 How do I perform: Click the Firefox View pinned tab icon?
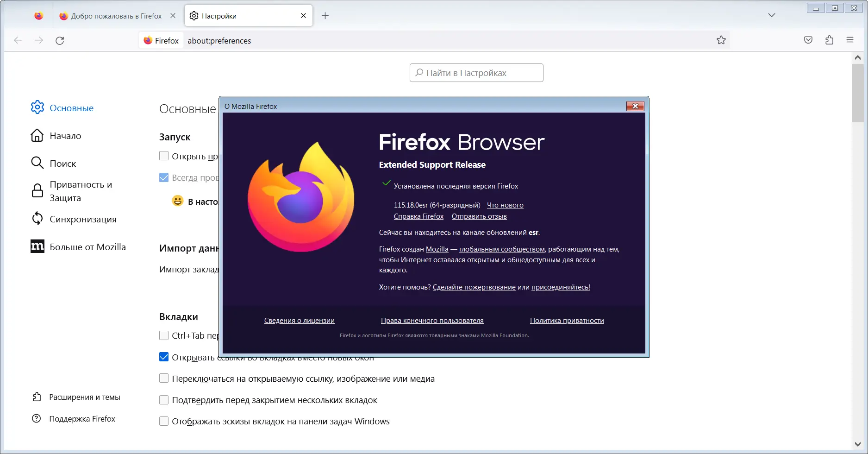39,16
